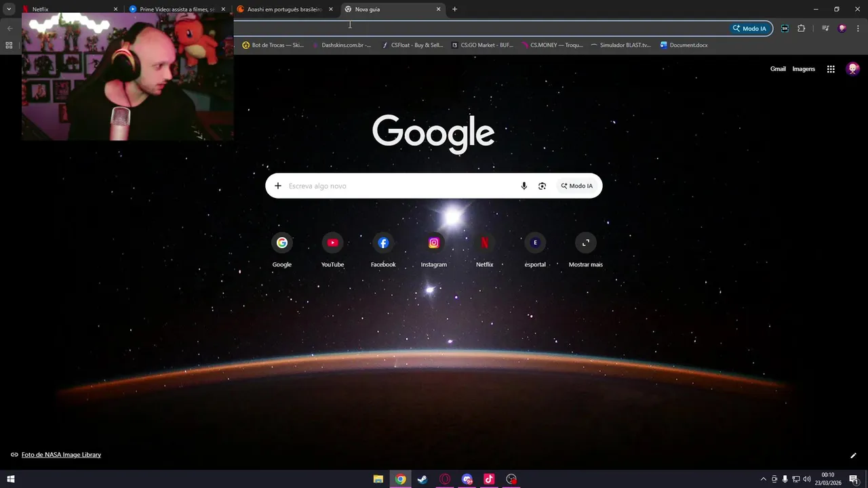Open the tab search dropdown arrow
868x488 pixels.
(x=9, y=9)
